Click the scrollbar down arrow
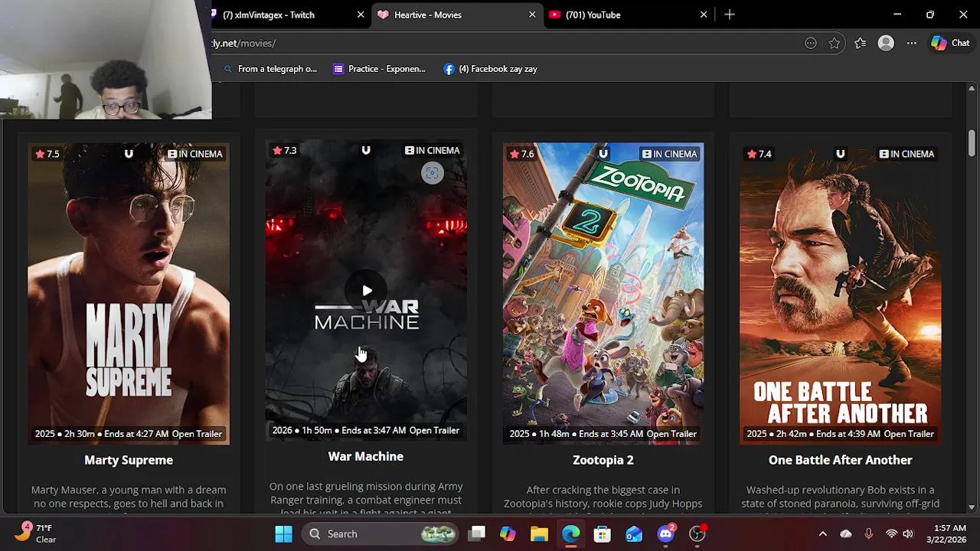The image size is (980, 551). coord(972,507)
